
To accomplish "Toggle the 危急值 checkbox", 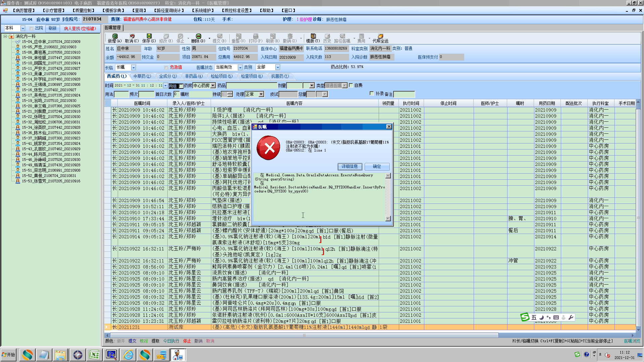I will coord(166,67).
